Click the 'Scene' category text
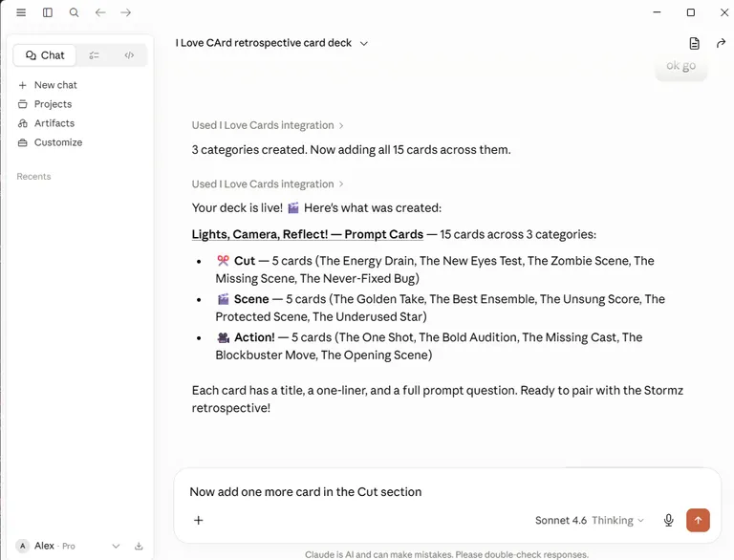Viewport: 734px width, 560px height. (251, 299)
